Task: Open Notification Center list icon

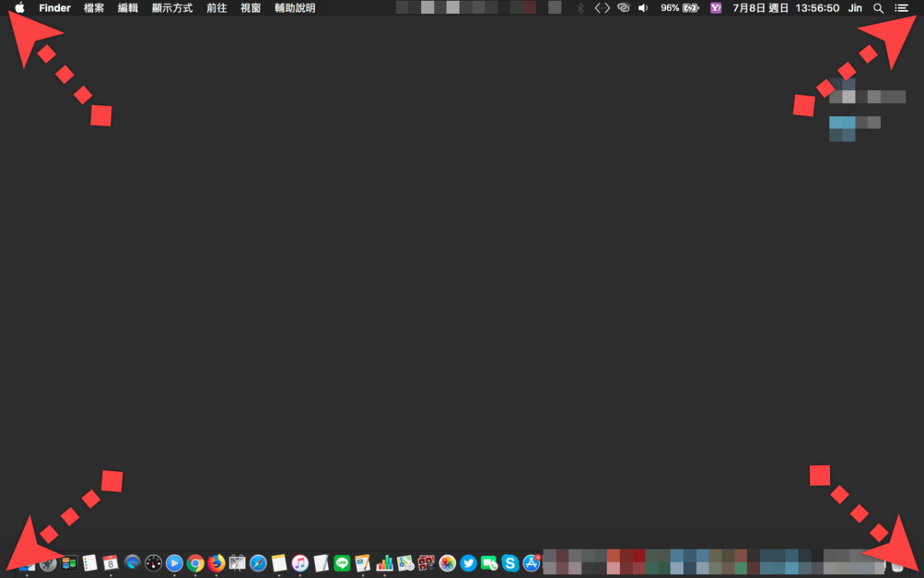Action: pos(901,8)
